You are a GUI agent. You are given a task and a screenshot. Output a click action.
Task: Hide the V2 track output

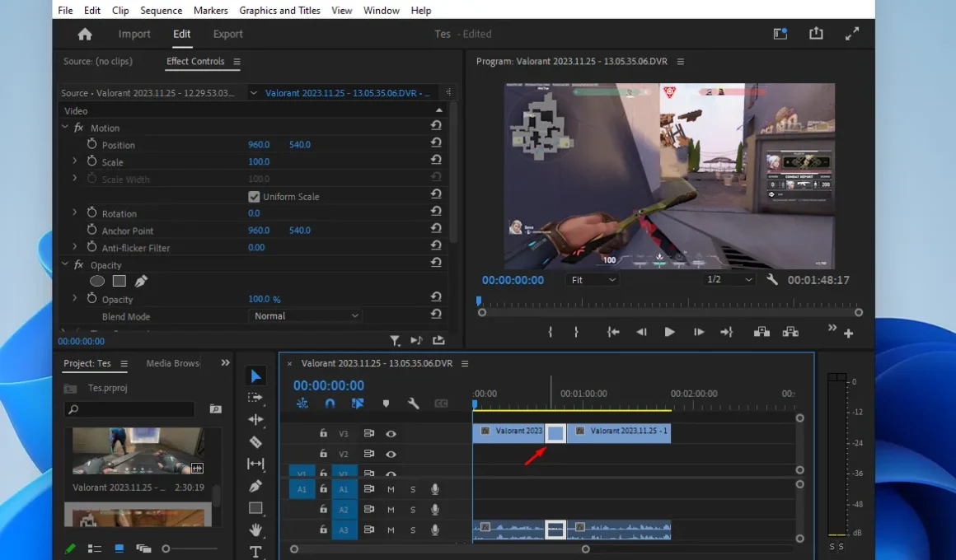391,454
